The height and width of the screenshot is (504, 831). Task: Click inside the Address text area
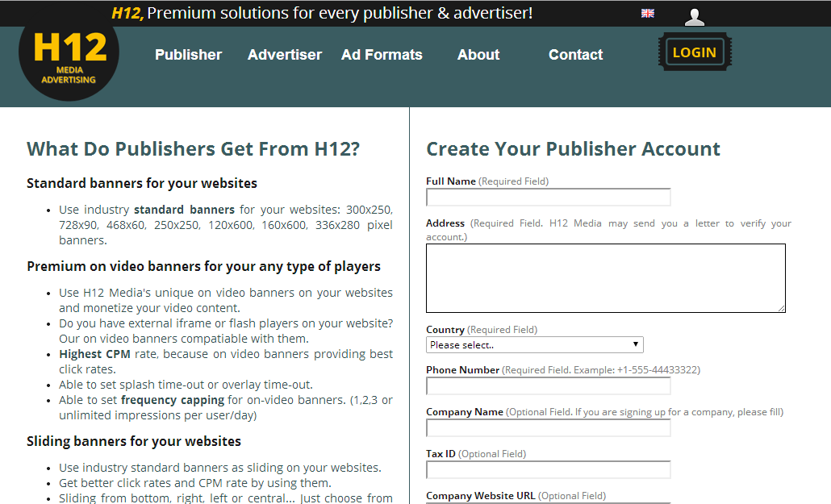click(x=605, y=278)
